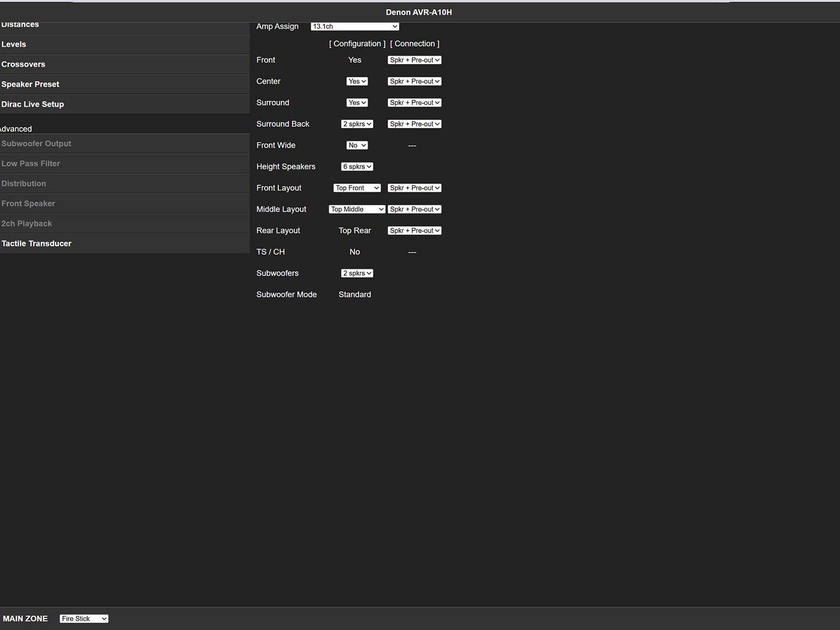Screen dimensions: 840x630
Task: Open the Amp Assign 13.1ch dropdown
Action: click(x=355, y=26)
